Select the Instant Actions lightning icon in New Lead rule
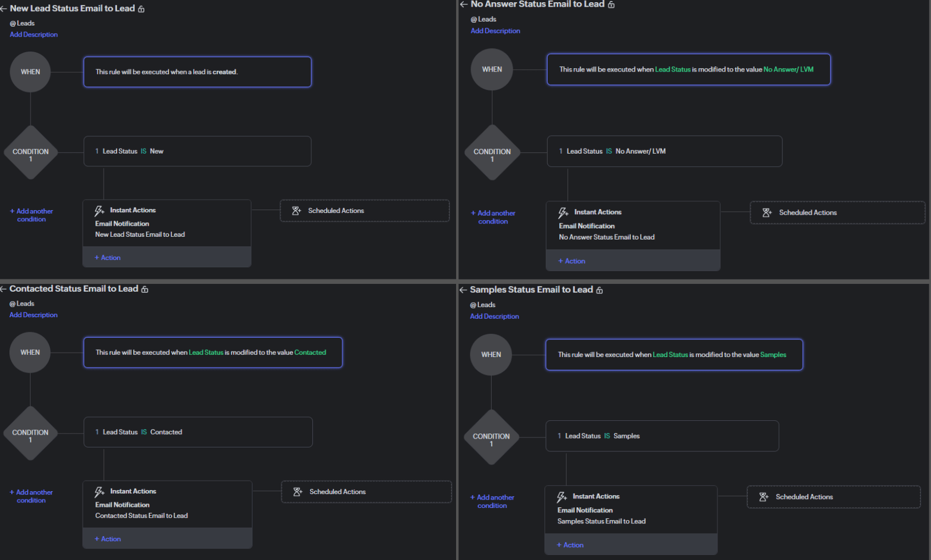Viewport: 931px width, 560px height. (100, 210)
